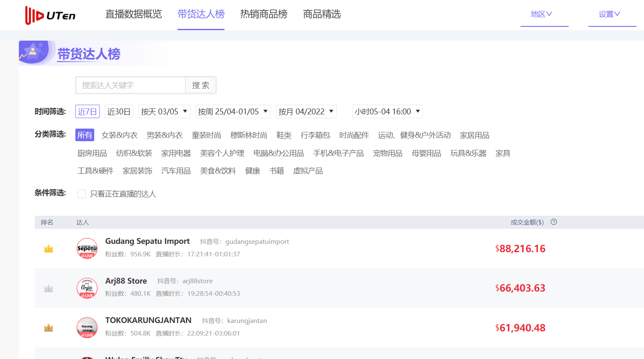Open Arj88 Store avatar
The width and height of the screenshot is (644, 359).
click(x=87, y=288)
